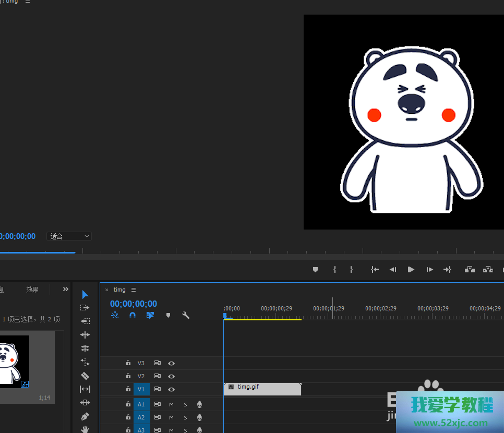Screen dimensions: 504x433
Task: Open the zoom level dropdown showing 适合
Action: (69, 236)
